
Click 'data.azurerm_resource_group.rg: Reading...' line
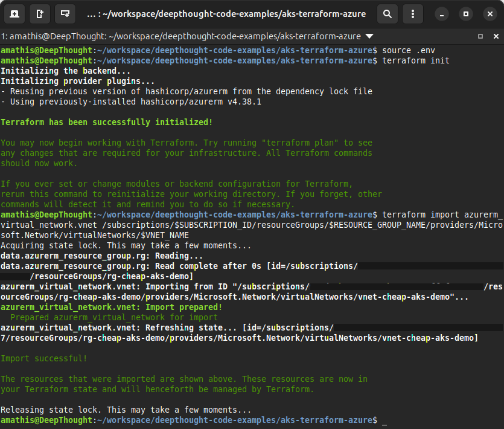101,256
